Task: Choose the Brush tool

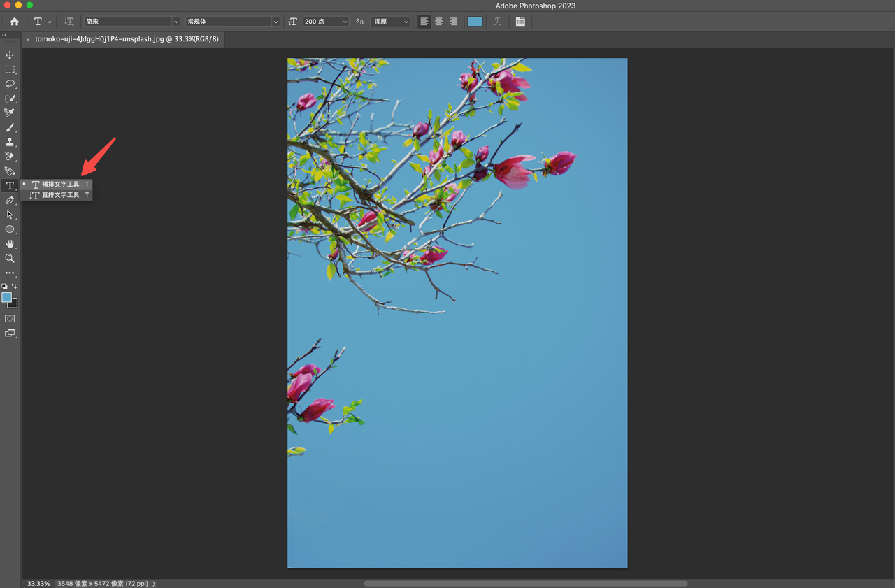Action: [10, 128]
